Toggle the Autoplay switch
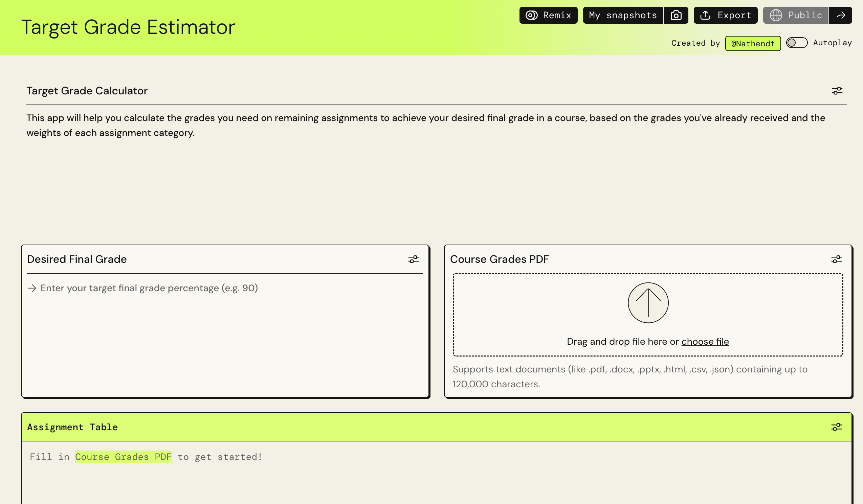 point(797,43)
